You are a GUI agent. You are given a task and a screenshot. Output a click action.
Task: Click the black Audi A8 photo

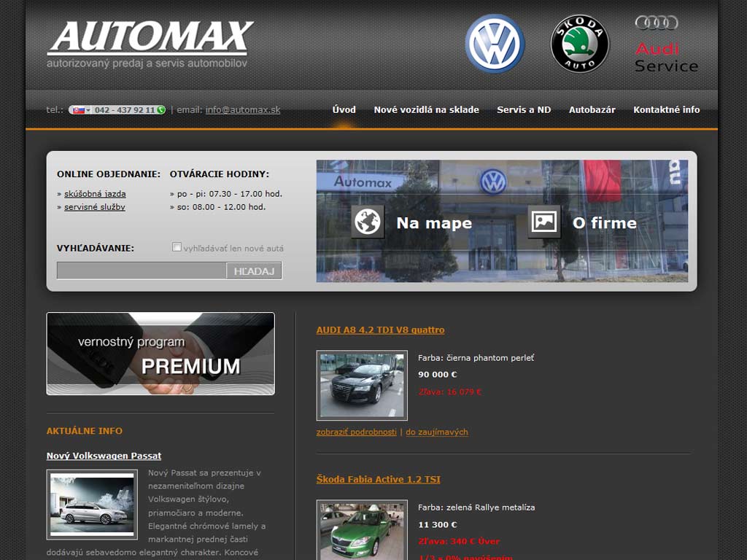[362, 385]
